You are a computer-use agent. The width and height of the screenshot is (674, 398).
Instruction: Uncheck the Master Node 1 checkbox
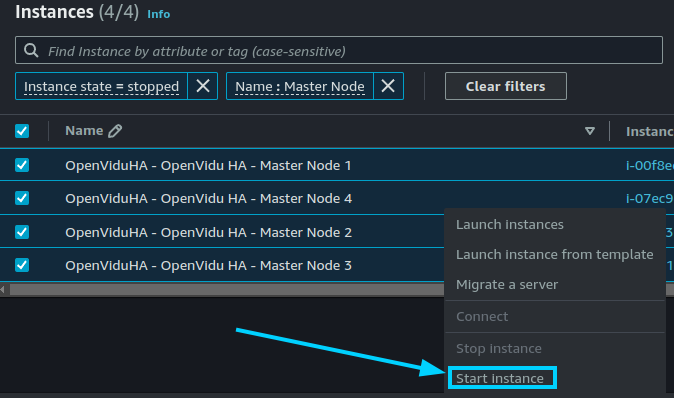22,165
